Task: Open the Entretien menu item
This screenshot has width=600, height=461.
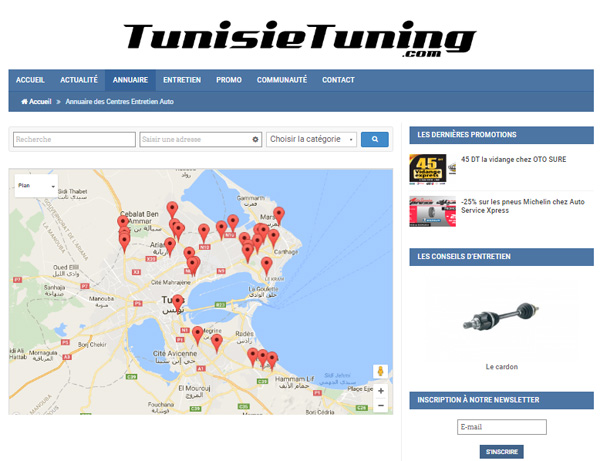Action: tap(182, 80)
